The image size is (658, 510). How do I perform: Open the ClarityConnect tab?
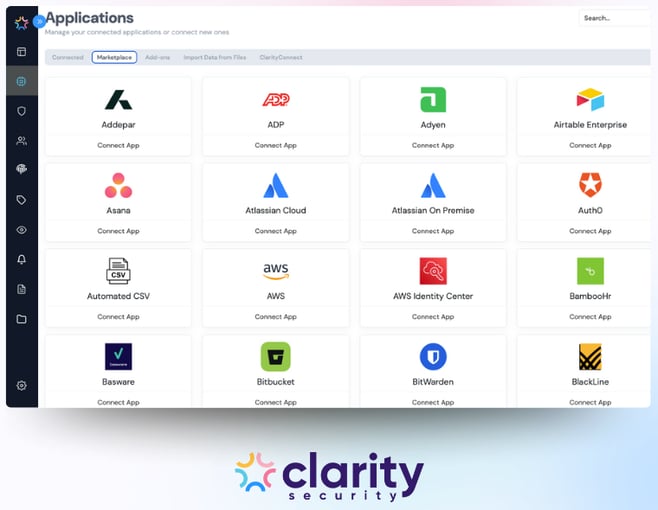(281, 58)
